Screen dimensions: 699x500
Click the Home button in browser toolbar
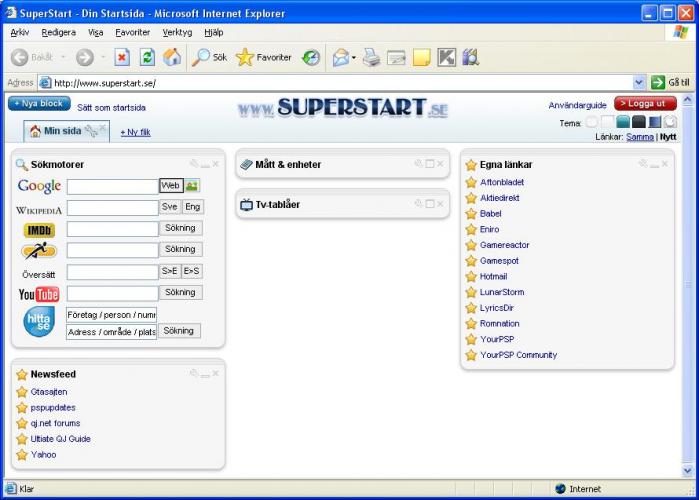172,57
